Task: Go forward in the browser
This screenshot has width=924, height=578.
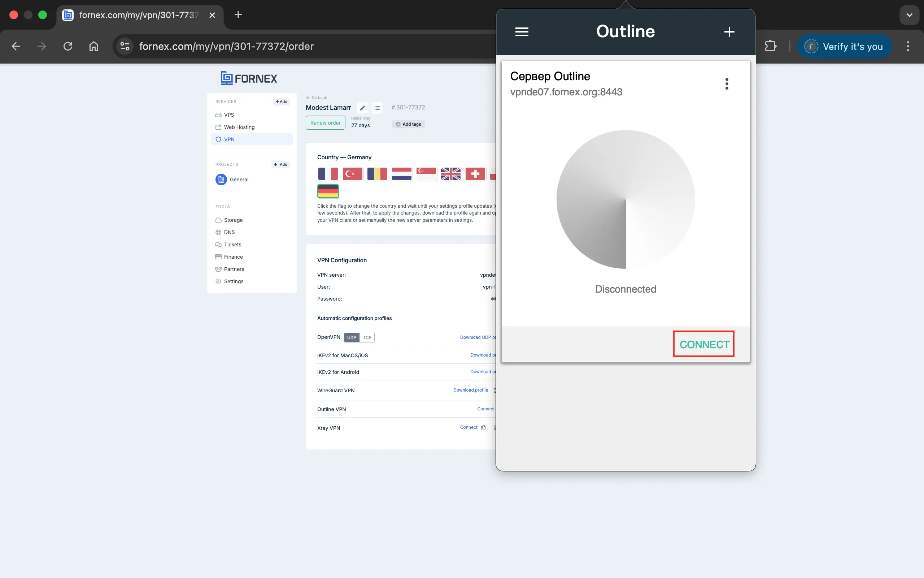Action: tap(42, 46)
